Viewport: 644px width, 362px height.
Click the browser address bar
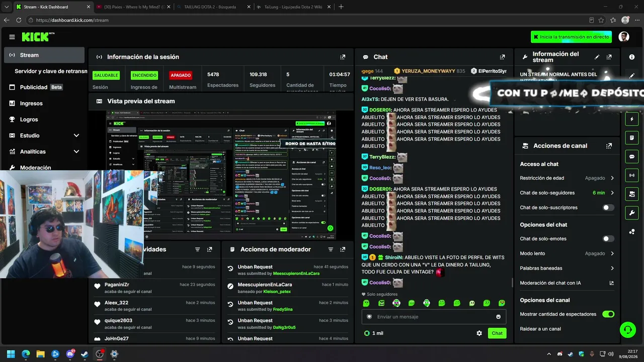click(x=307, y=20)
